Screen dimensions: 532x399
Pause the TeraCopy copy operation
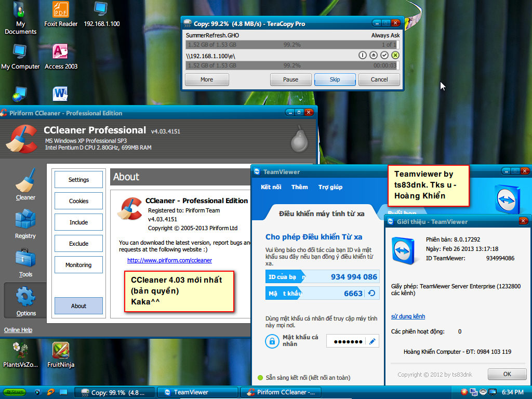click(x=291, y=79)
